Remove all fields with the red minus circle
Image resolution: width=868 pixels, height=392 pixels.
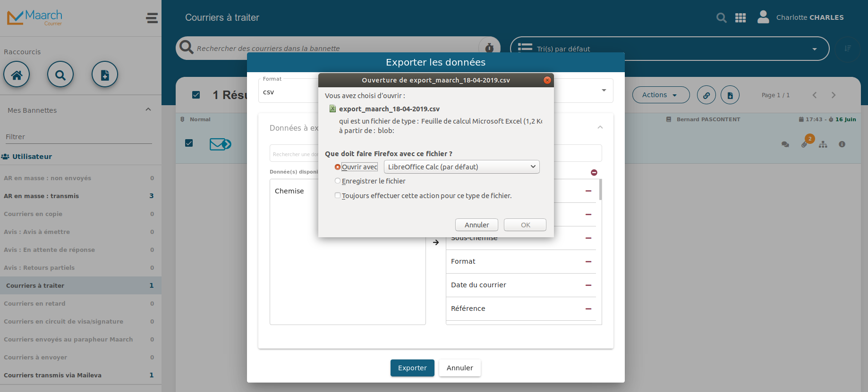pyautogui.click(x=594, y=173)
